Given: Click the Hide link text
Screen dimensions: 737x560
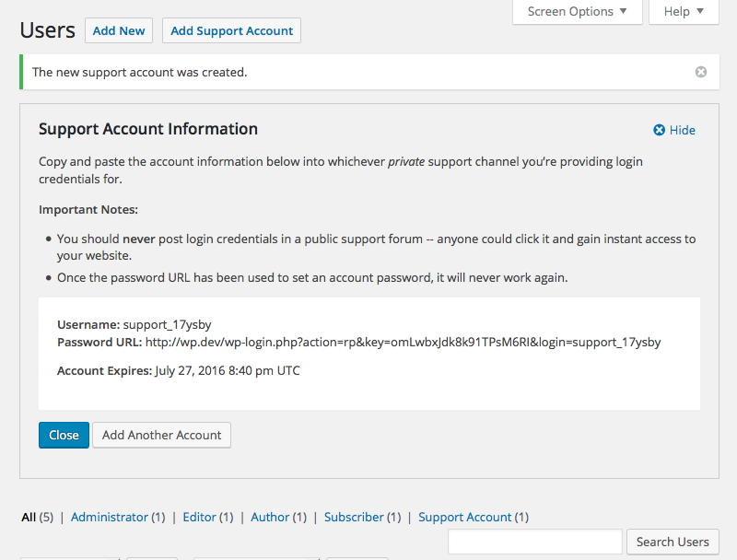Looking at the screenshot, I should click(683, 130).
